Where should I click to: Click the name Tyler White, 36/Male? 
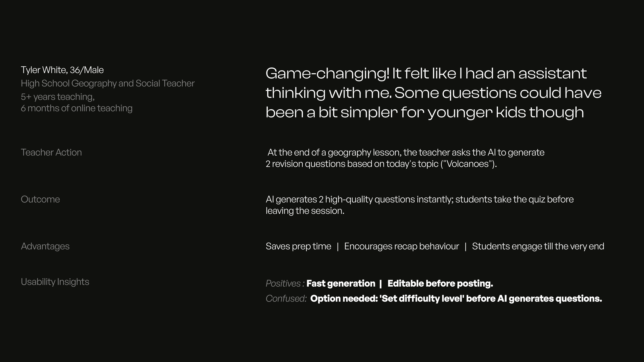coord(62,70)
